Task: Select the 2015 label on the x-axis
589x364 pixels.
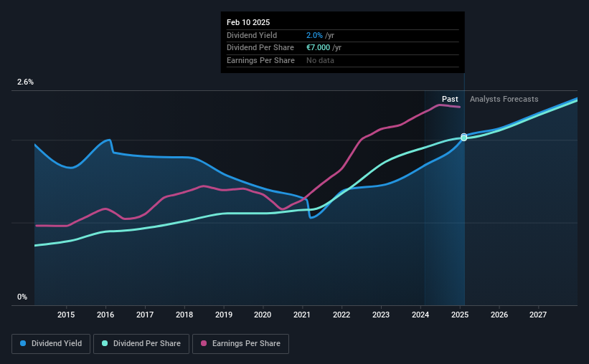Action: tap(66, 315)
